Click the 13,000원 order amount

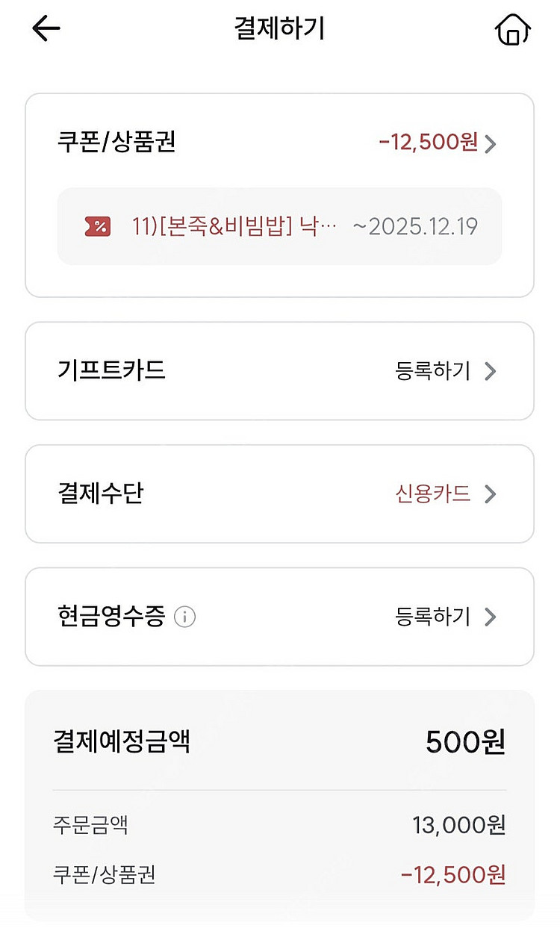coord(458,825)
